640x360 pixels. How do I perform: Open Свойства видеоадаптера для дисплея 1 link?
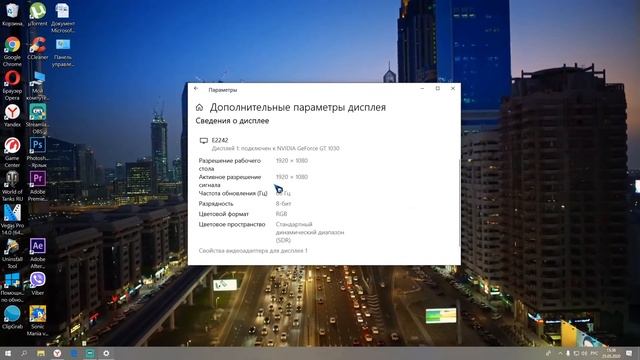click(x=253, y=251)
